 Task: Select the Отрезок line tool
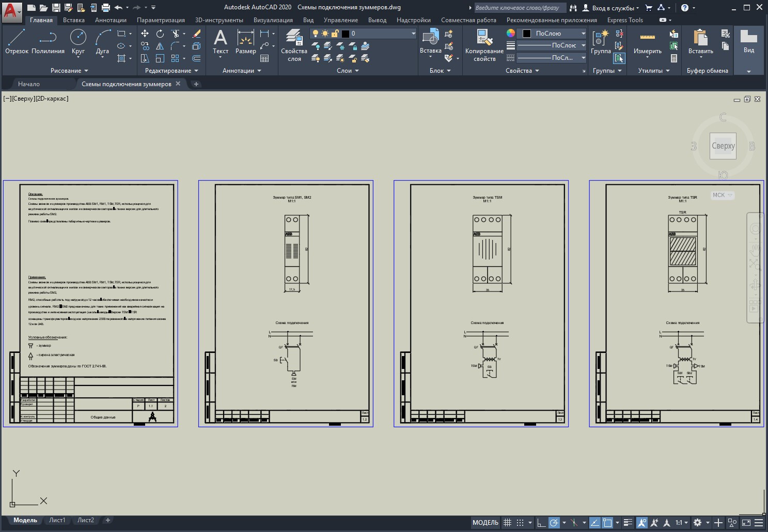(17, 41)
